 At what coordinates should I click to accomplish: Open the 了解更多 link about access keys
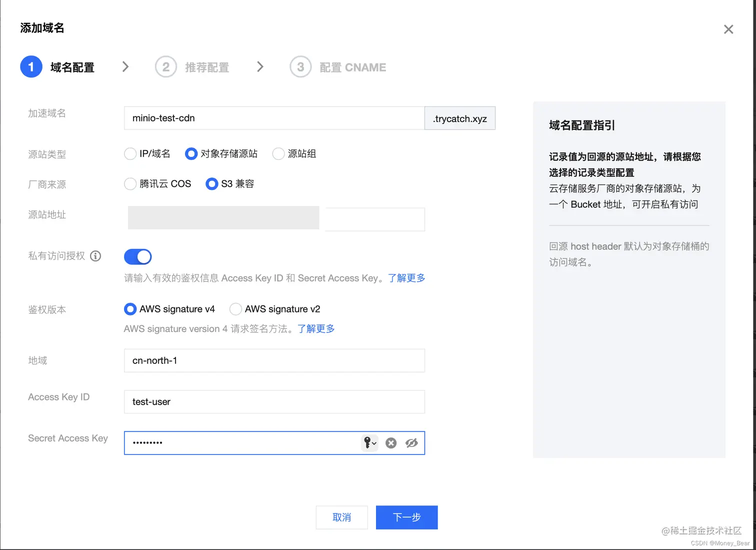406,278
